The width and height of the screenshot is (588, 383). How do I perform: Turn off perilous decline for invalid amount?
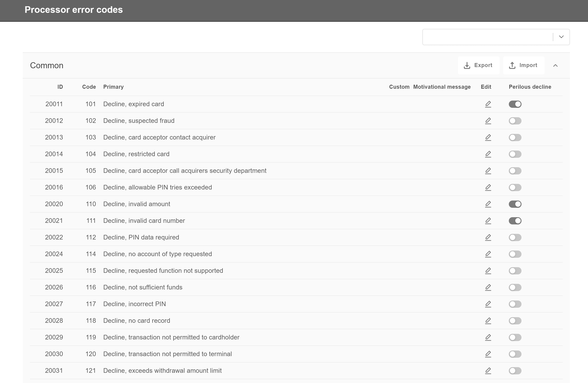coord(515,204)
